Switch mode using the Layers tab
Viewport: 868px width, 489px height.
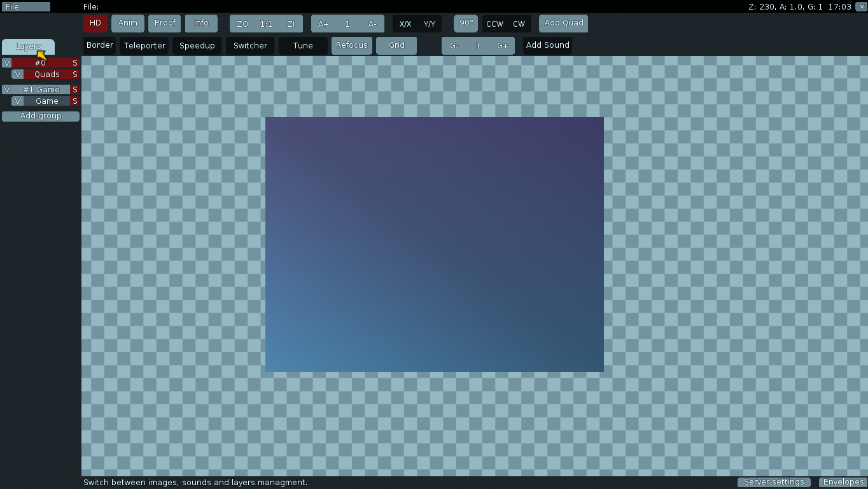pos(28,46)
